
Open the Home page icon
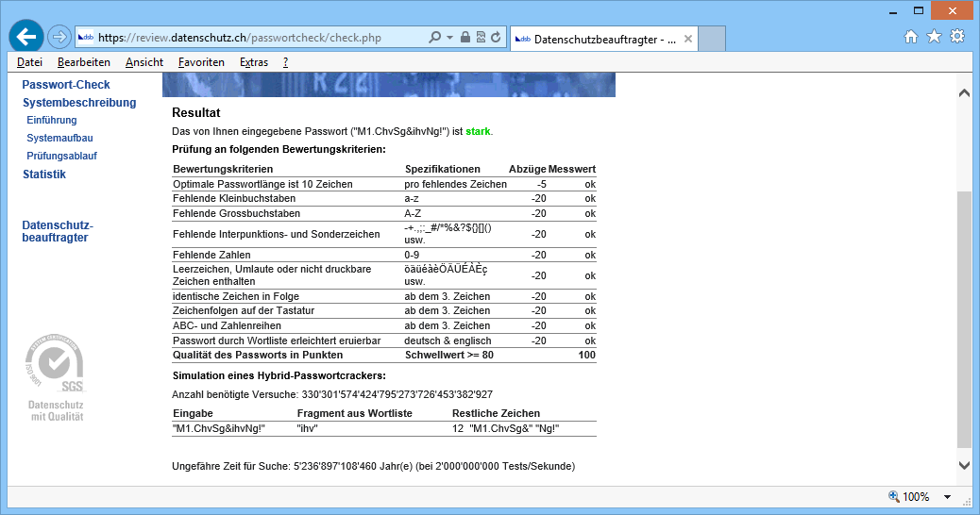click(x=911, y=37)
